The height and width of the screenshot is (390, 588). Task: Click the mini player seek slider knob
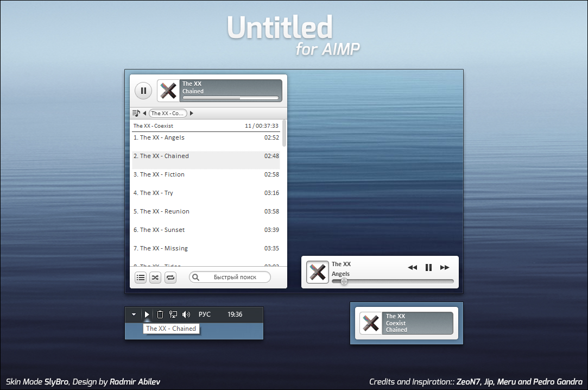(x=344, y=281)
